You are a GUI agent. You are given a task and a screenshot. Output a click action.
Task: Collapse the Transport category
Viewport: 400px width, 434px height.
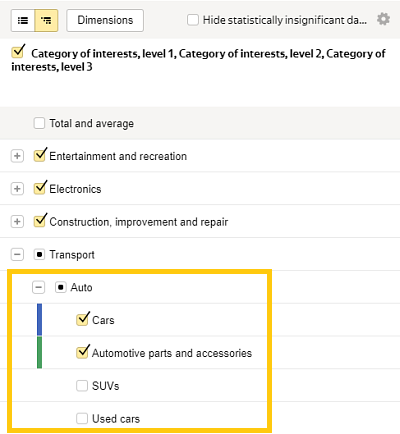click(x=17, y=255)
